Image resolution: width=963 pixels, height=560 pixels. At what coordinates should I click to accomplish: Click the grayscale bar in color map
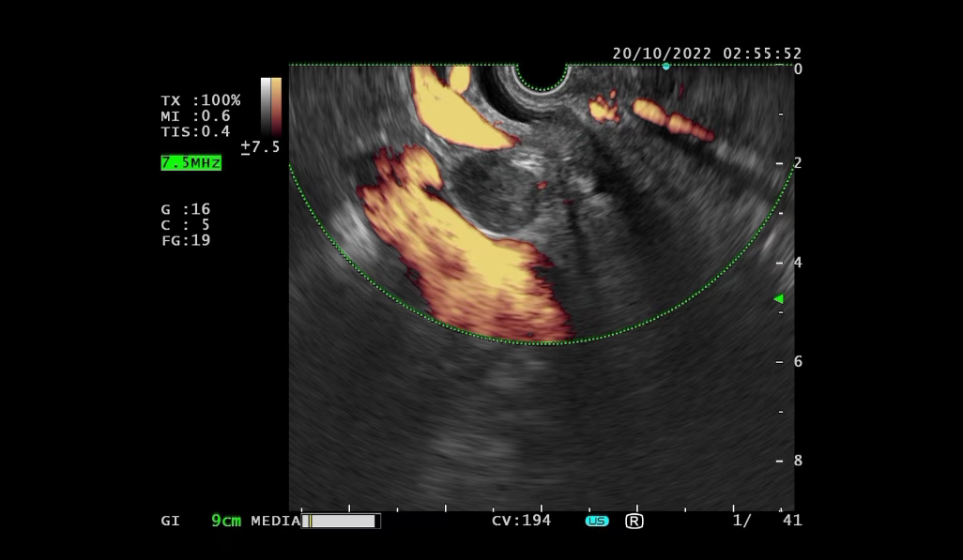click(266, 106)
